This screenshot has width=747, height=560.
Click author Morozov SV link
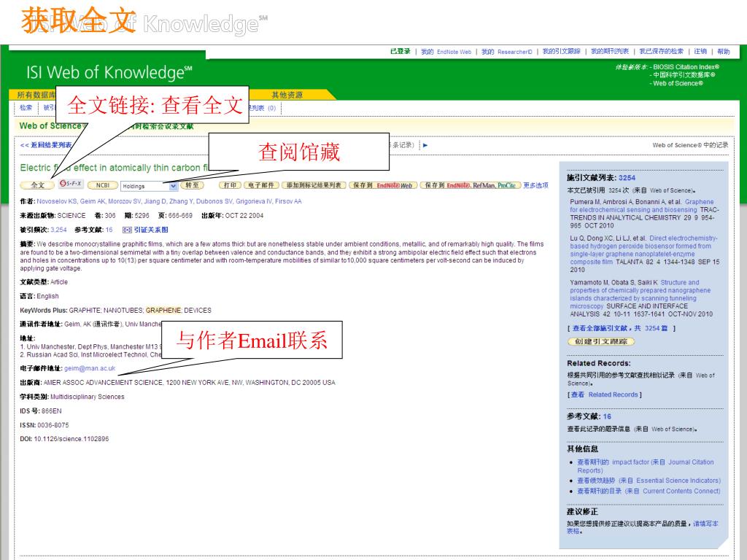(125, 201)
